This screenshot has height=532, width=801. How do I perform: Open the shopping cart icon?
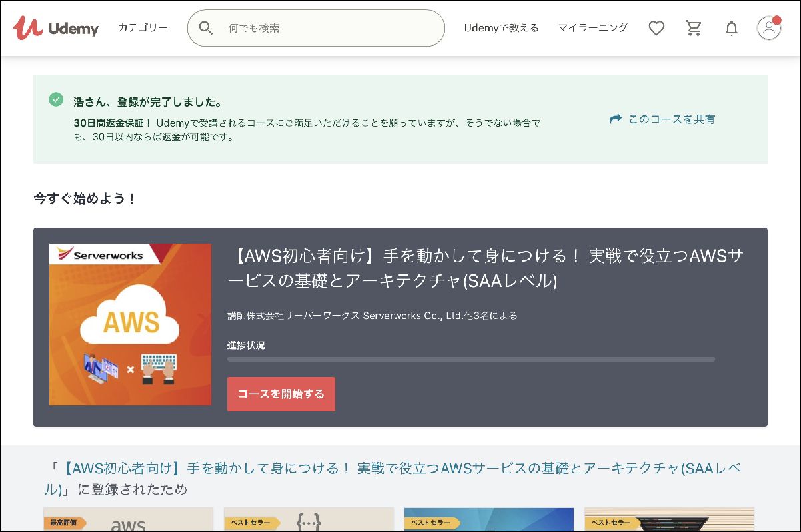pos(694,28)
